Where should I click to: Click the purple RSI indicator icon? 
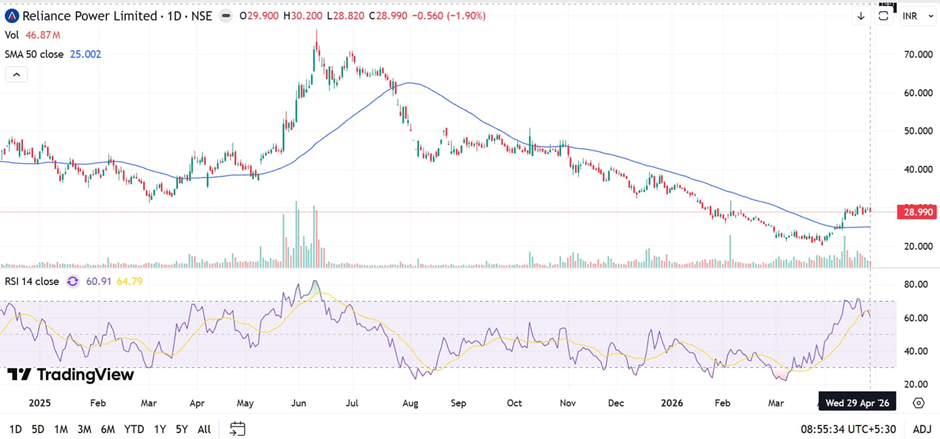72,282
